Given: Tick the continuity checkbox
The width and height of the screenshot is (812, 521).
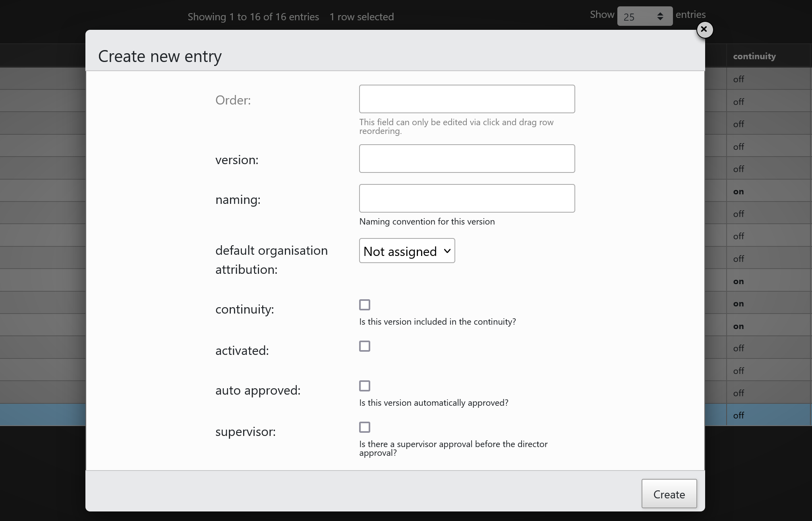Looking at the screenshot, I should point(364,305).
